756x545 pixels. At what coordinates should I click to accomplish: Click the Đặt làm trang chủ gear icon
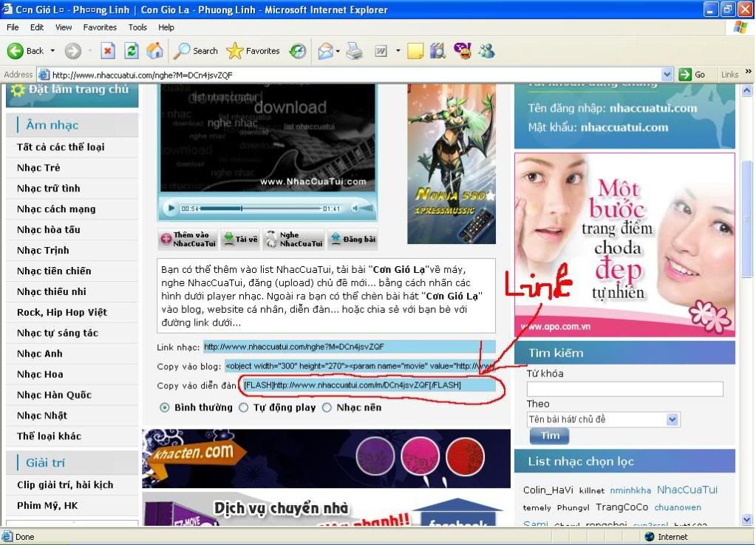point(18,90)
